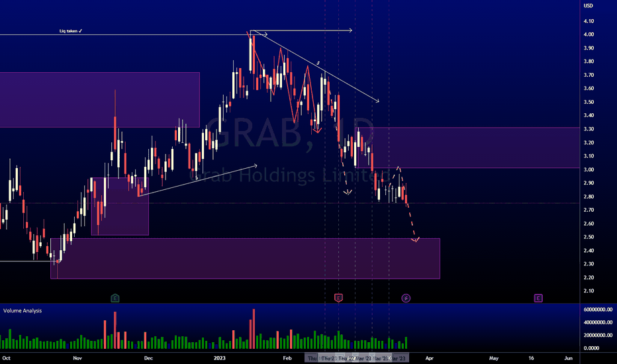Click the Jun label on time axis

coord(568,358)
